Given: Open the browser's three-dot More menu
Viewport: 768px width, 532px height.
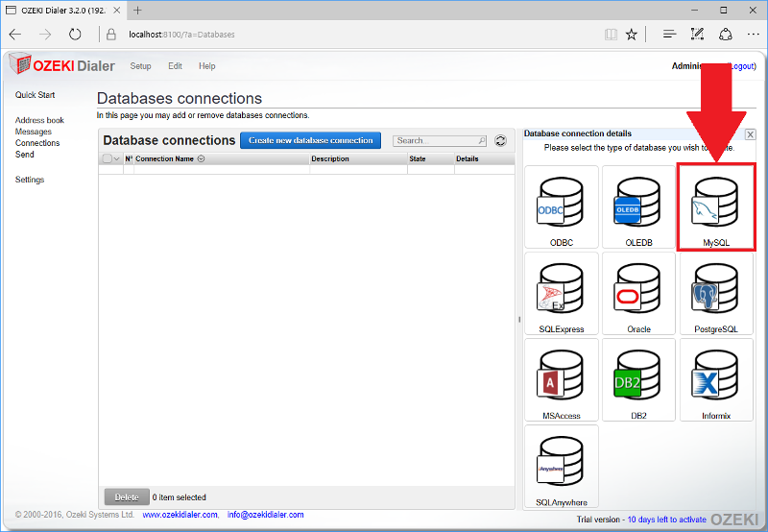Looking at the screenshot, I should point(753,34).
